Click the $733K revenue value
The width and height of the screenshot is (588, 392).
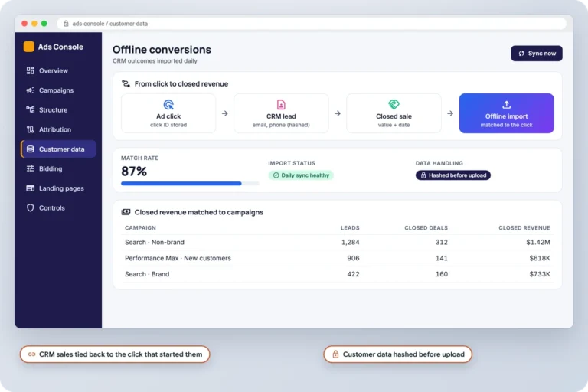[x=540, y=274]
